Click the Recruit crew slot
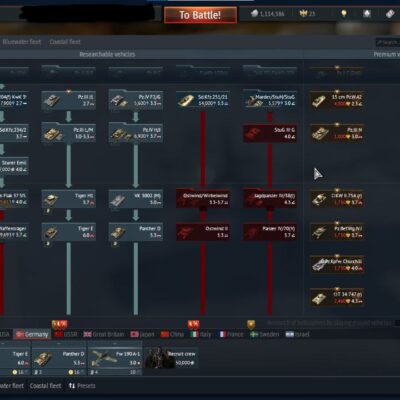Viewport: 400px width, 400px height. [x=171, y=358]
